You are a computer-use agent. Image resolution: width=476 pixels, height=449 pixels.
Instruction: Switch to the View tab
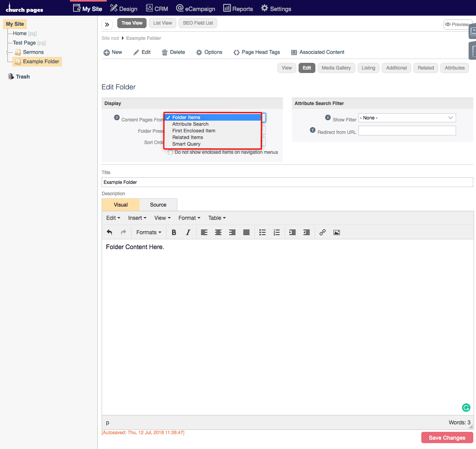287,68
